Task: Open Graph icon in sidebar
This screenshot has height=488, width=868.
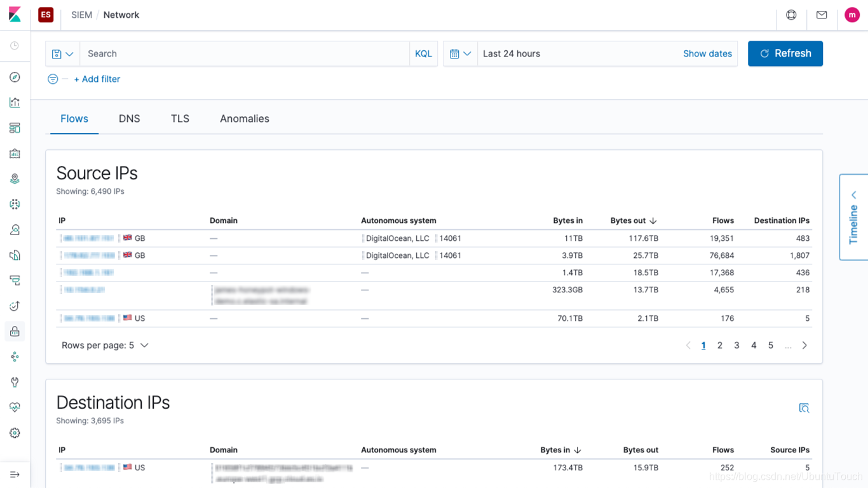Action: point(15,356)
